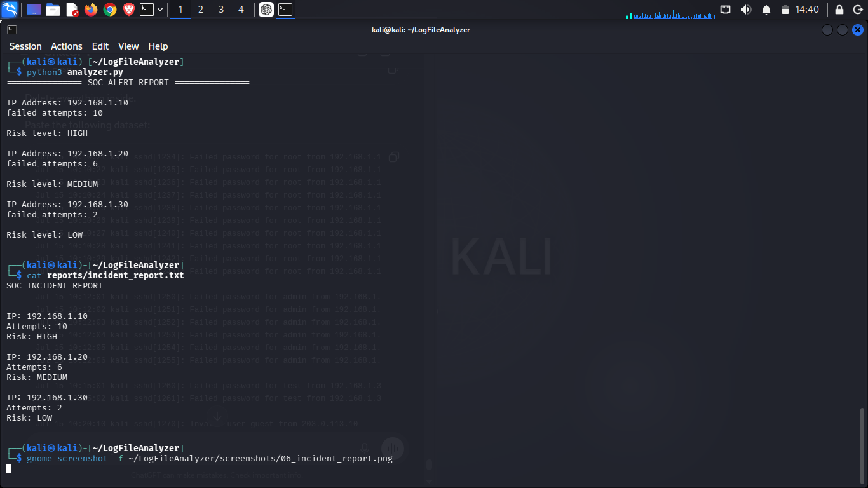868x488 pixels.
Task: Launch Brave browser from the panel
Action: 129,10
